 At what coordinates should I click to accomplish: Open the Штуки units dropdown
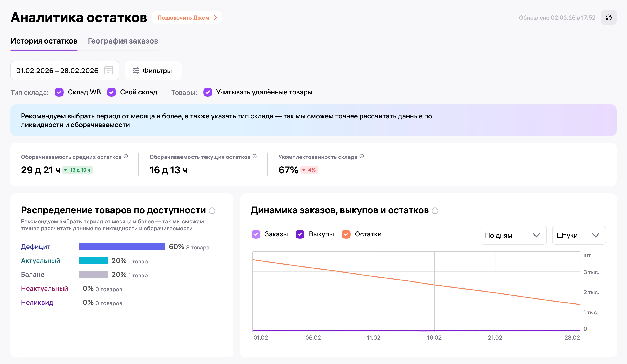[579, 235]
